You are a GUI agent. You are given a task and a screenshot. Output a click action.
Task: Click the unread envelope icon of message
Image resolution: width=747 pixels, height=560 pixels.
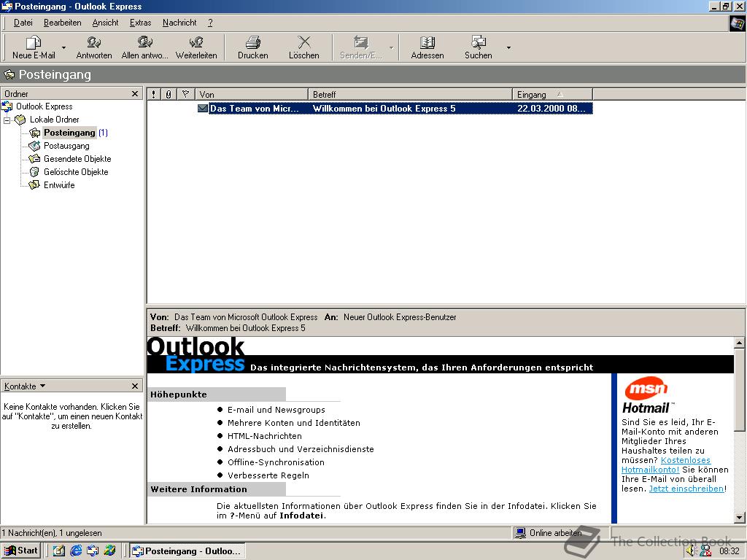[203, 108]
